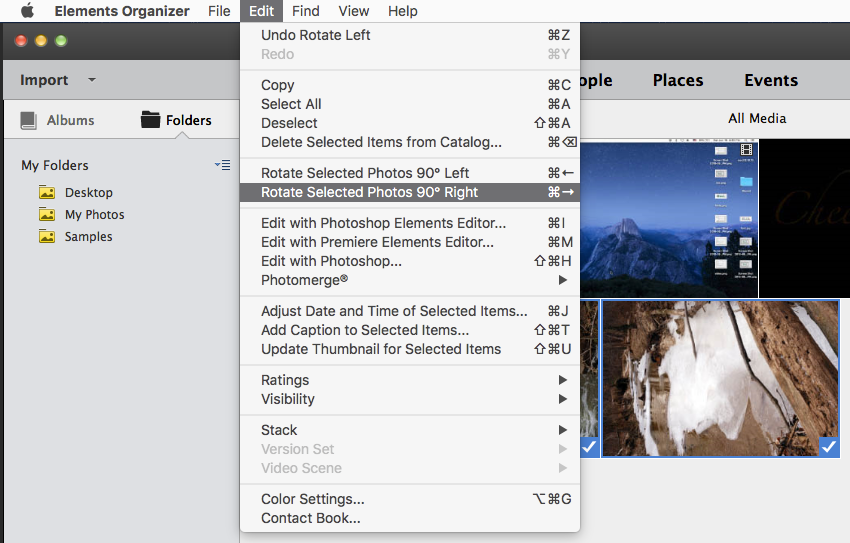This screenshot has width=850, height=543.
Task: Open the Places view
Action: pos(678,80)
